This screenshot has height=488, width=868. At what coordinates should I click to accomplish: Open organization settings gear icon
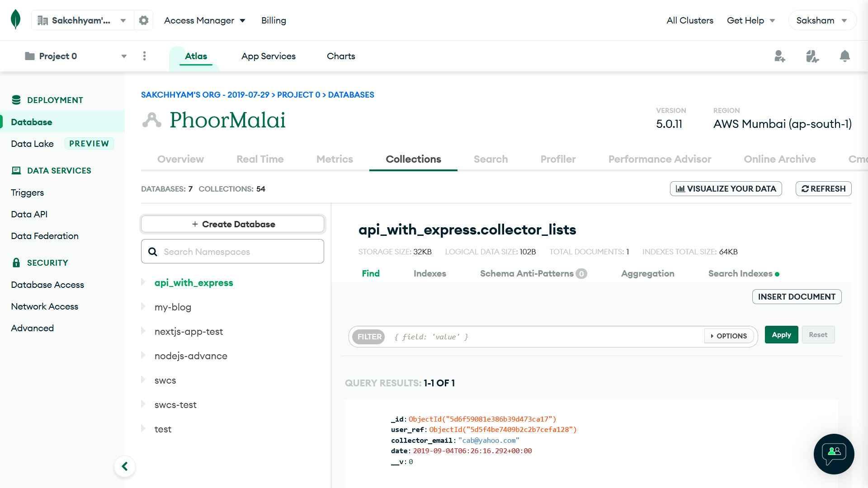(143, 20)
